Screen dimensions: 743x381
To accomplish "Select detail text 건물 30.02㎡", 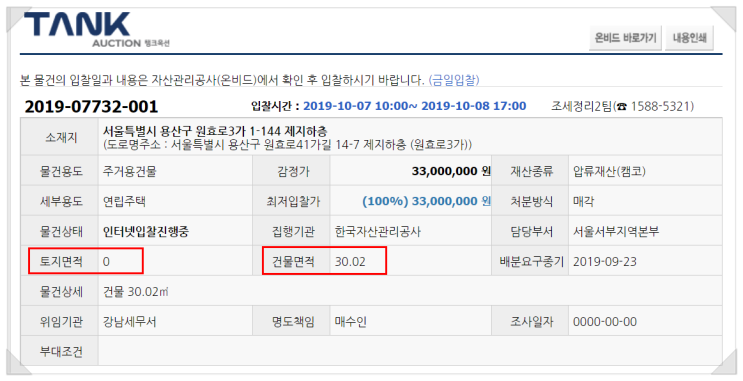I will 136,292.
